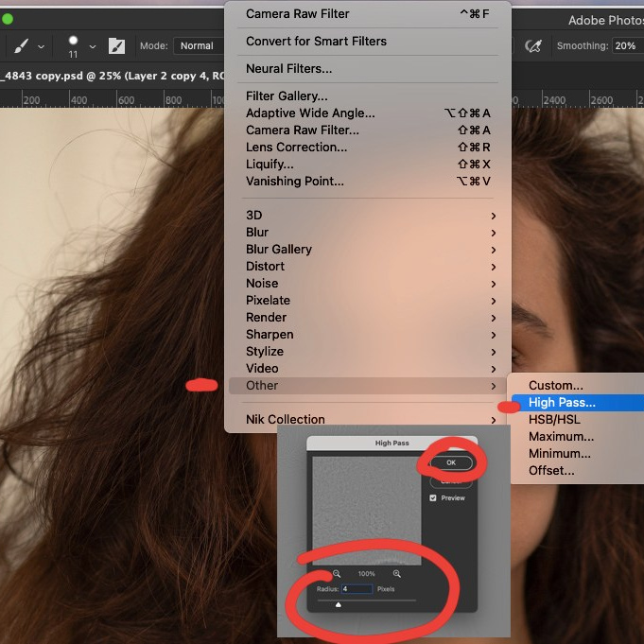
Task: Choose Camera Raw Filter last-filter entry at top
Action: click(368, 14)
